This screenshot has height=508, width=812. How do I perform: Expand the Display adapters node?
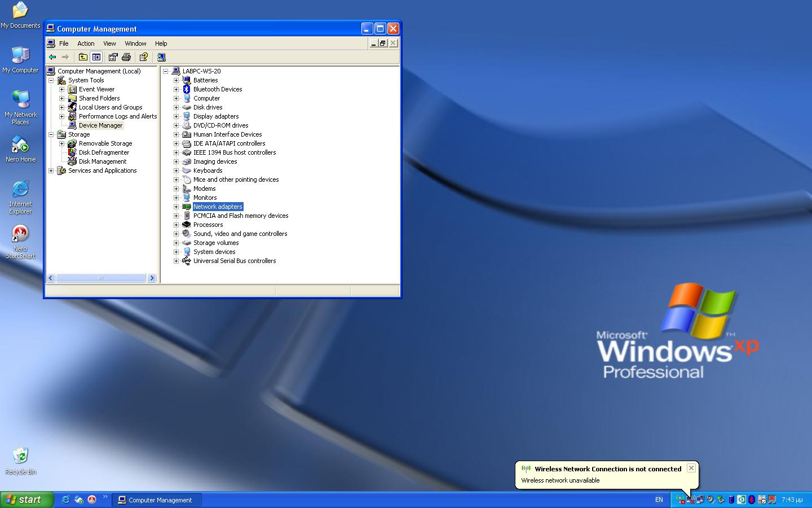176,116
